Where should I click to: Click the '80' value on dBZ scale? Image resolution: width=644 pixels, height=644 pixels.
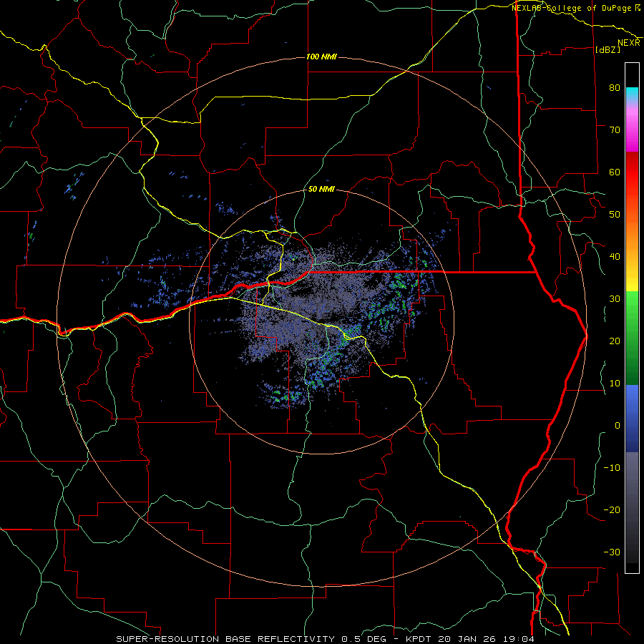coord(615,87)
